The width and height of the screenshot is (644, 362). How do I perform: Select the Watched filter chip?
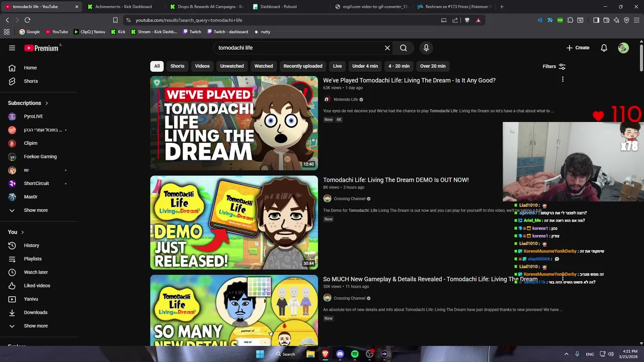[x=264, y=66]
